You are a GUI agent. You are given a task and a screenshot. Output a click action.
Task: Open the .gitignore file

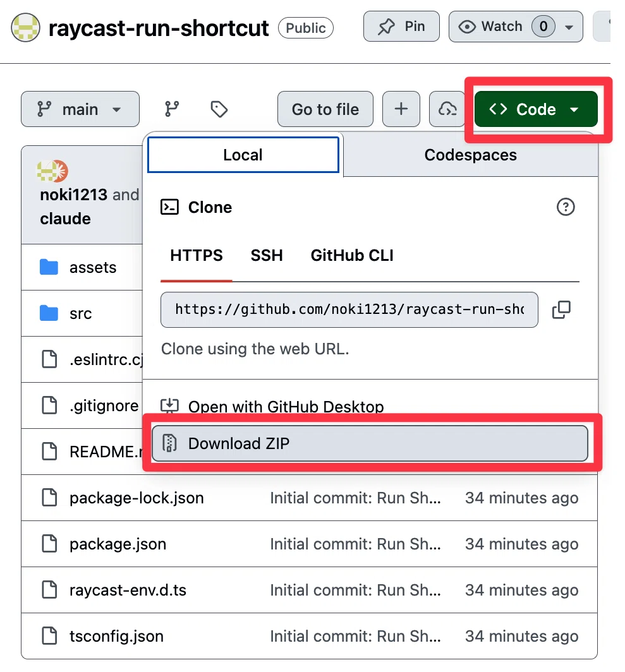tap(104, 405)
